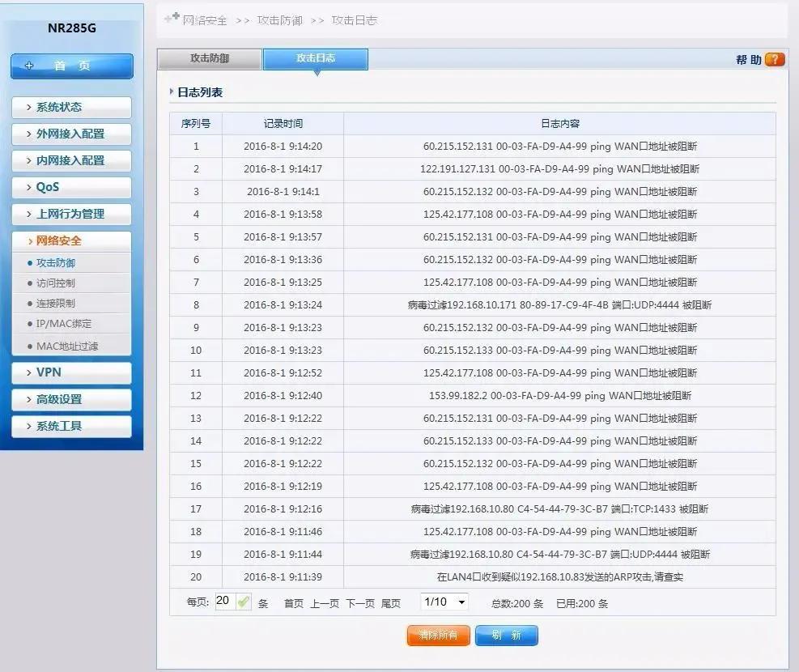
Task: Select the 攻击日志 tab
Action: tap(315, 59)
